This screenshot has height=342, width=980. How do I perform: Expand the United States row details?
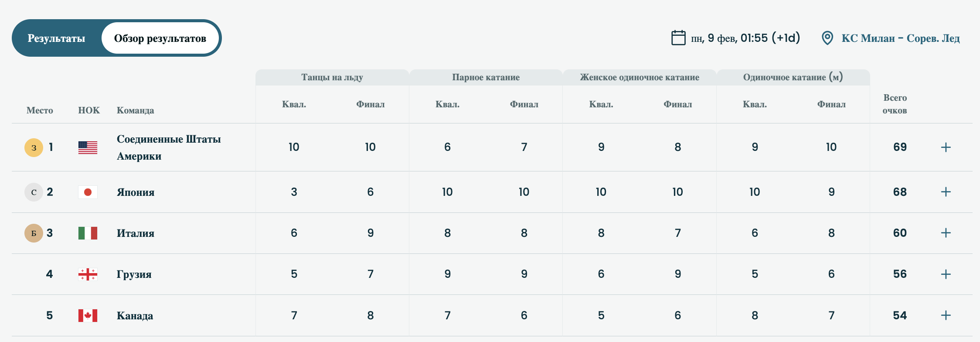coord(946,147)
